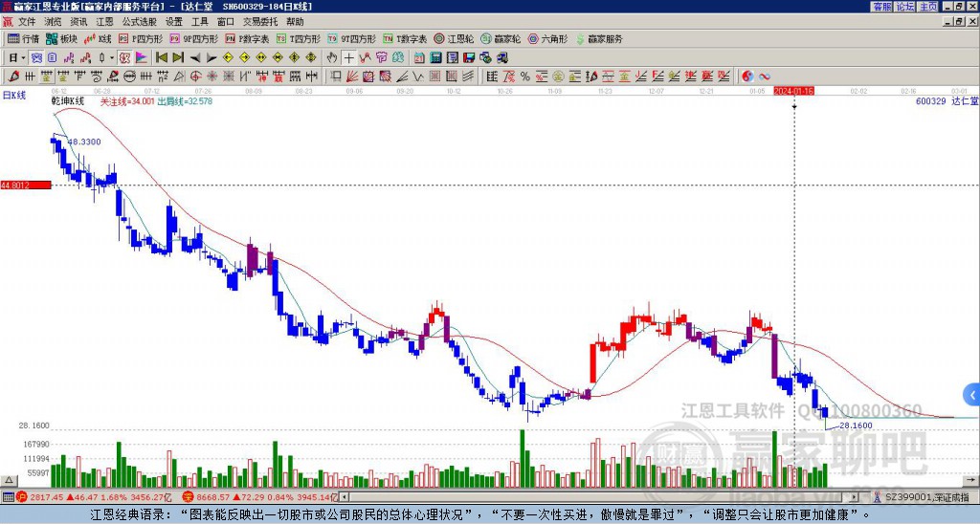
Task: Open the T四方形 tool
Action: pyautogui.click(x=299, y=38)
